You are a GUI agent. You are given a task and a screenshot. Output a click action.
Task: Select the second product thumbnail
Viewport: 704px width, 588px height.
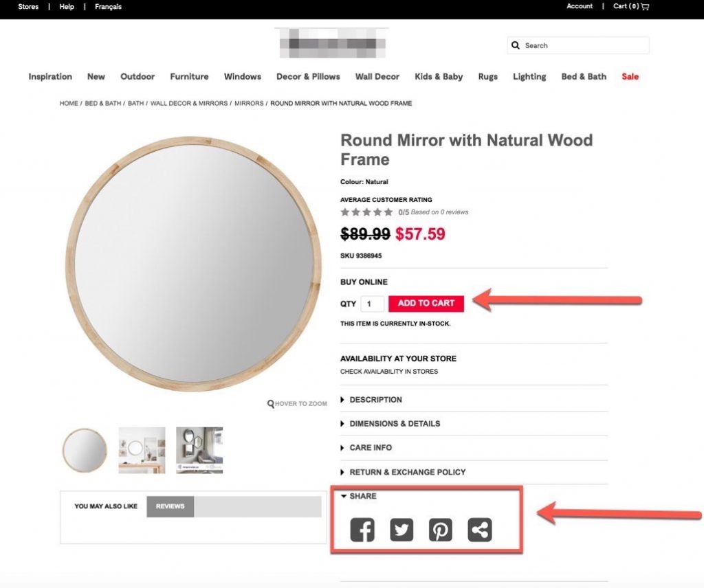click(142, 451)
